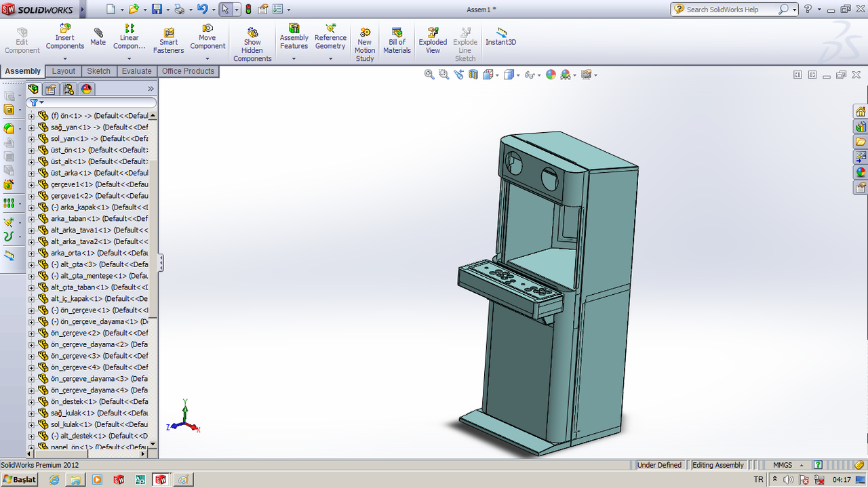Open the Edit Appearance icon

point(551,75)
